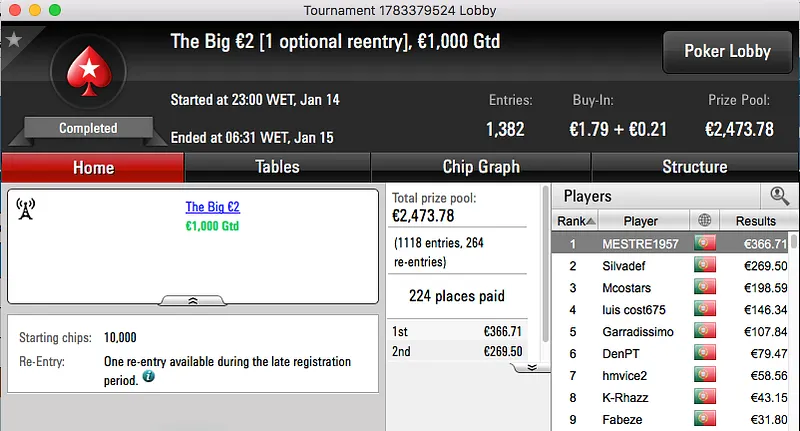Switch to the Tables tab

tap(277, 167)
